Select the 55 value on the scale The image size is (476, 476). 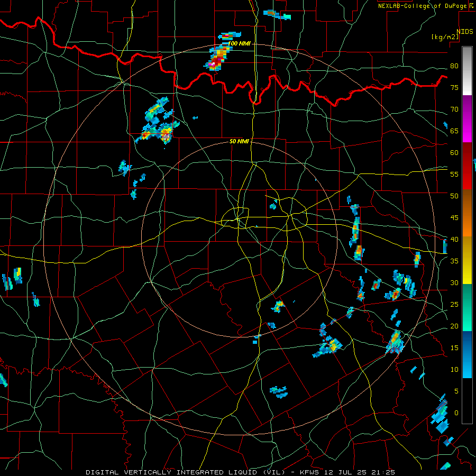coord(454,174)
